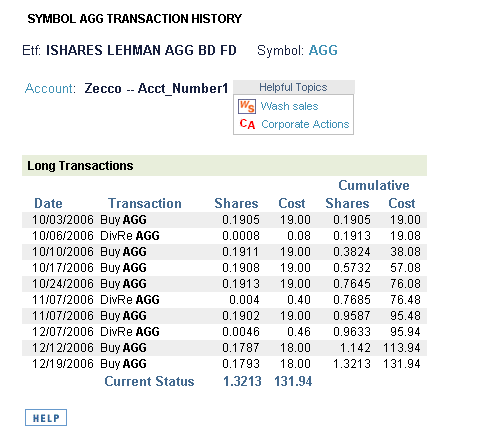The width and height of the screenshot is (497, 446).
Task: Select the 12/19/2006 Buy AGG transaction
Action: (224, 364)
